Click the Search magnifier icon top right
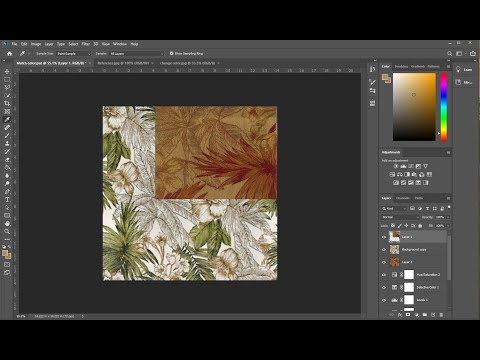This screenshot has width=480, height=360. [x=449, y=53]
